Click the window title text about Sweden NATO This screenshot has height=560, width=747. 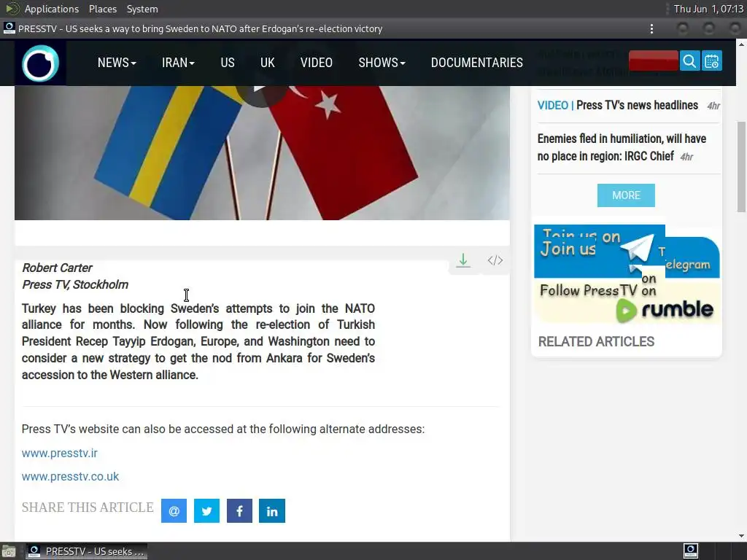coord(200,28)
